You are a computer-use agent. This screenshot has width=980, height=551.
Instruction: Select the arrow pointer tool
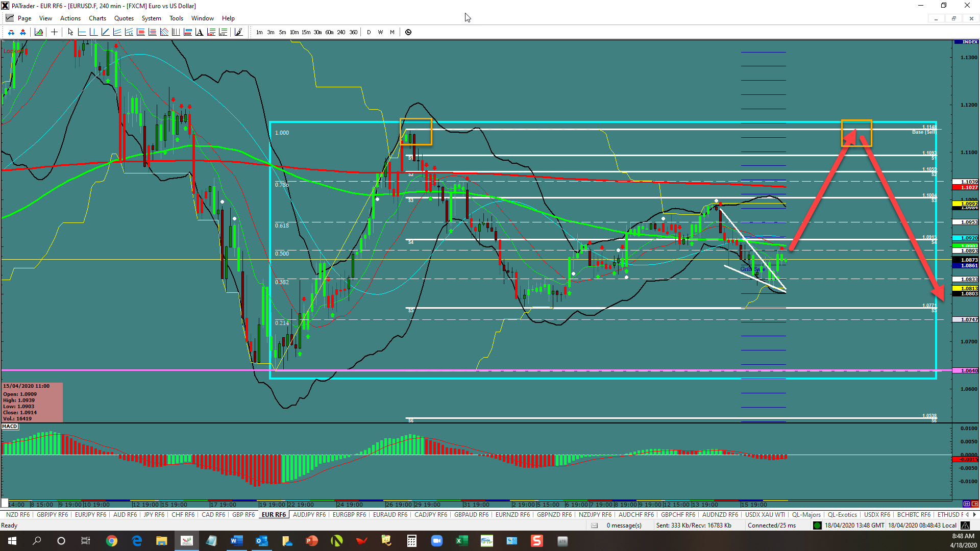click(x=70, y=32)
